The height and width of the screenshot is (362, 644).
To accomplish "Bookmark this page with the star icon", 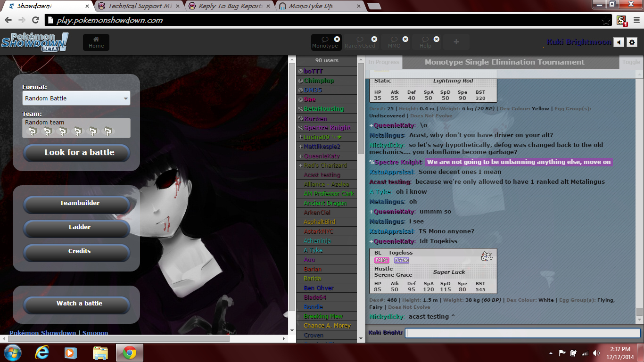I will (606, 21).
